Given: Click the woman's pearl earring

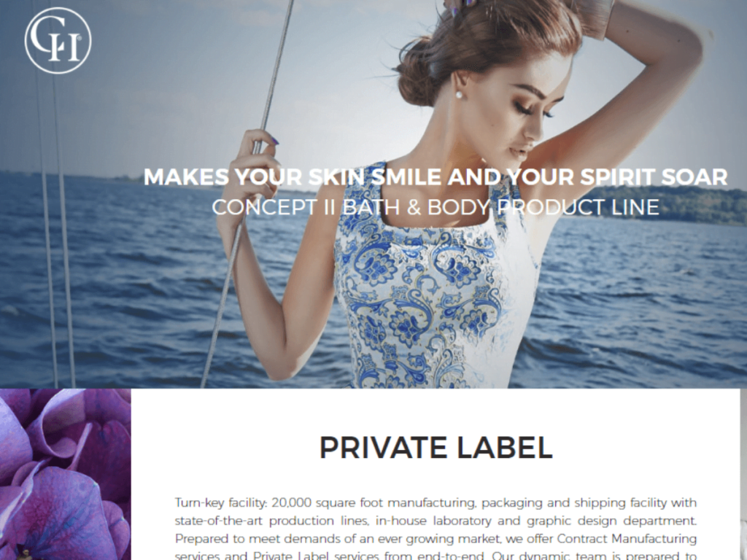Looking at the screenshot, I should click(x=459, y=95).
